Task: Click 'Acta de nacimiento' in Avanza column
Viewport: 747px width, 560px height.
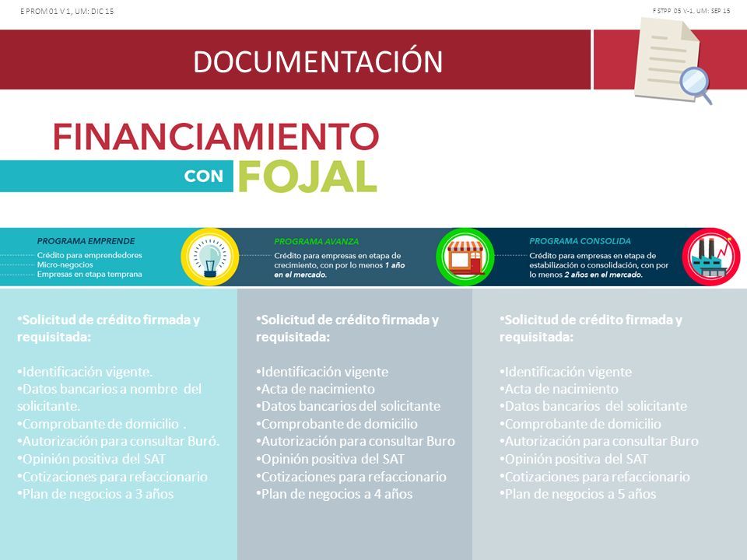Action: [315, 389]
